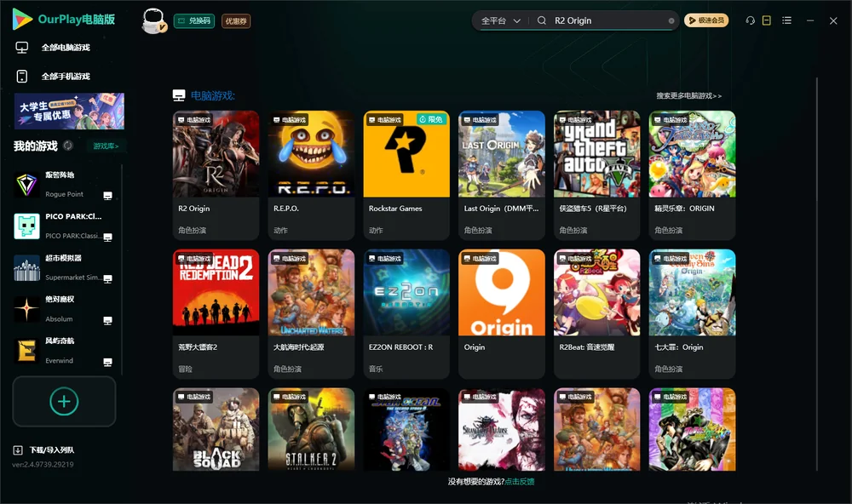Open the Black Squad game cover
852x504 pixels.
[216, 429]
